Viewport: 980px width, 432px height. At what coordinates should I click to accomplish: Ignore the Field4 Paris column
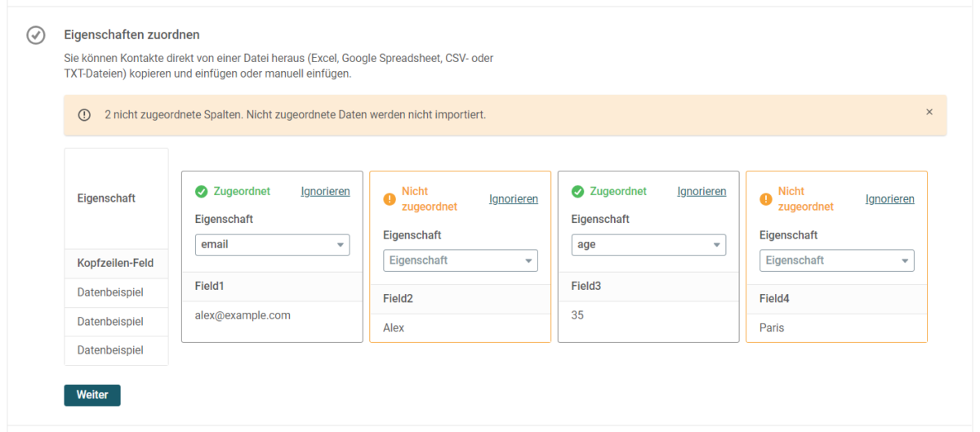[890, 198]
